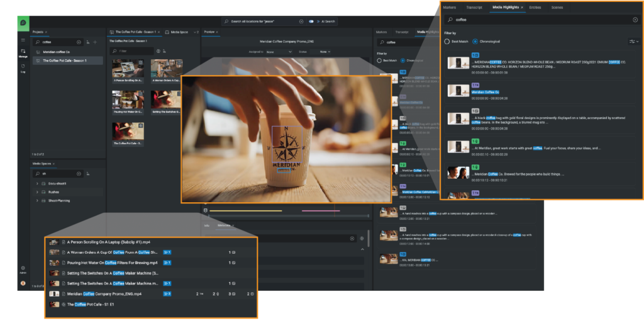Viewport: 644px width, 330px height.
Task: Clear the Media Spaces search for sh
Action: pyautogui.click(x=79, y=174)
